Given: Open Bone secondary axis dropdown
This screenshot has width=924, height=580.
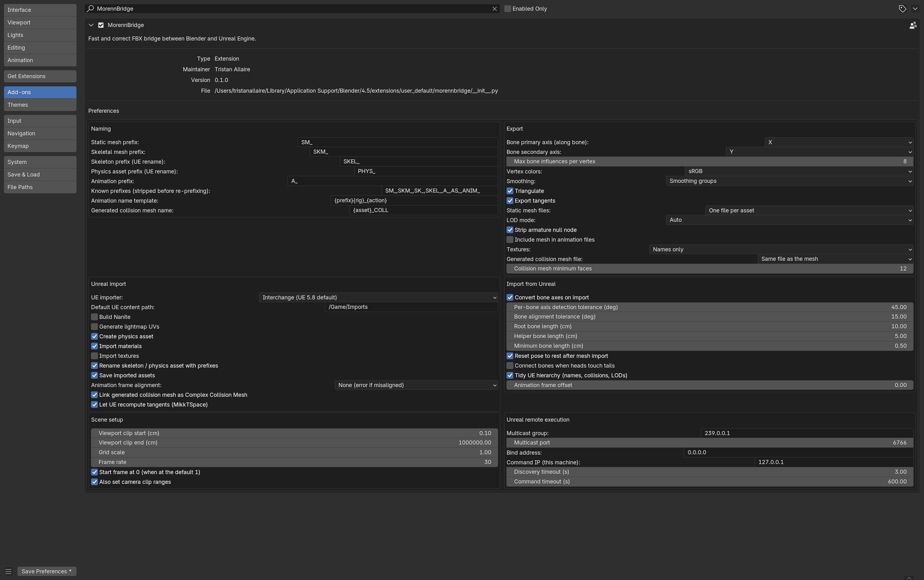Looking at the screenshot, I should [x=819, y=152].
